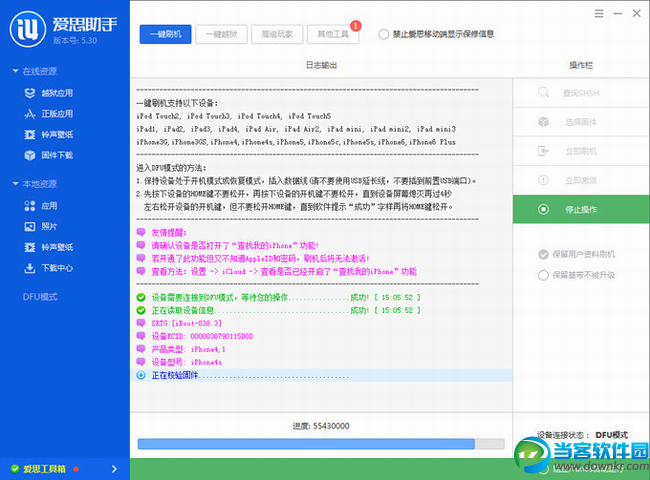This screenshot has height=480, width=650.
Task: Select the 正在校验固件 log row
Action: (321, 375)
